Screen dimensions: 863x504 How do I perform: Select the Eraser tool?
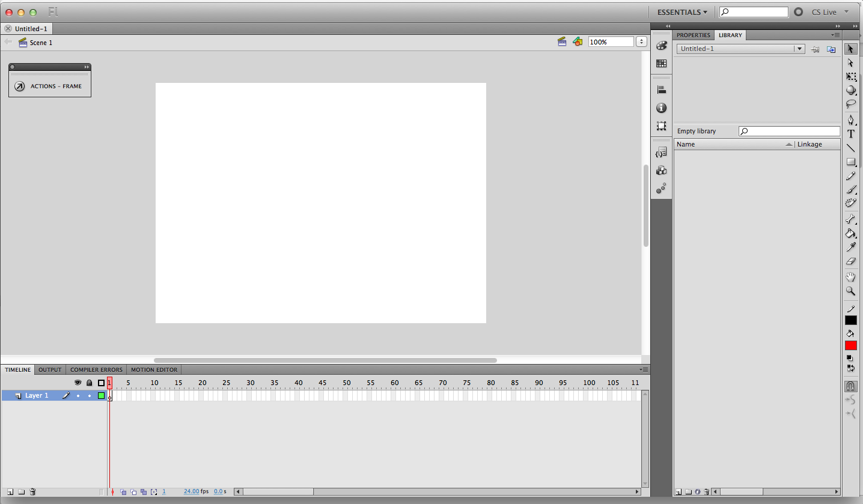(850, 261)
